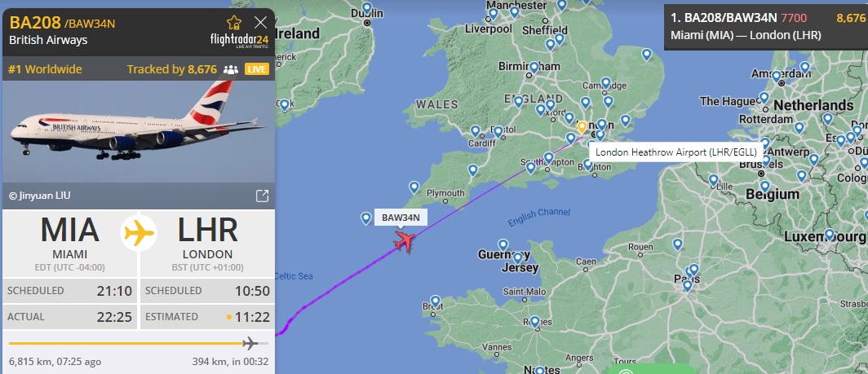Click the LIVE status badge

tap(257, 69)
